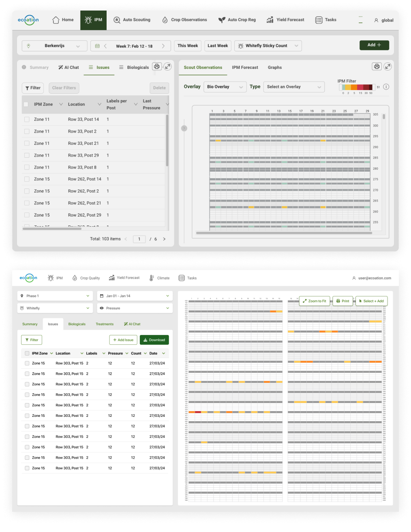Click the ecoation logo in top navbar
Image resolution: width=411 pixels, height=532 pixels.
28,20
